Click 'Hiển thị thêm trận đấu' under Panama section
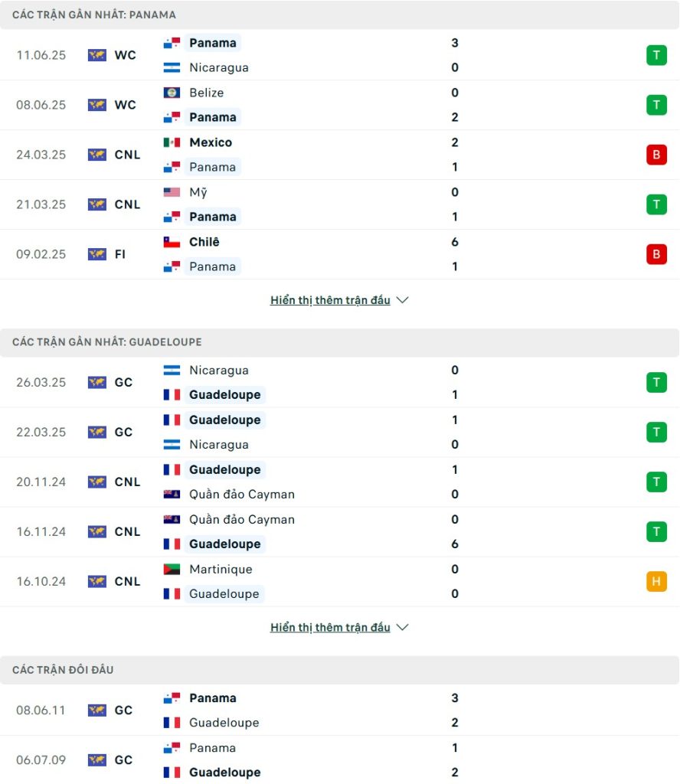This screenshot has height=784, width=680. tap(330, 300)
